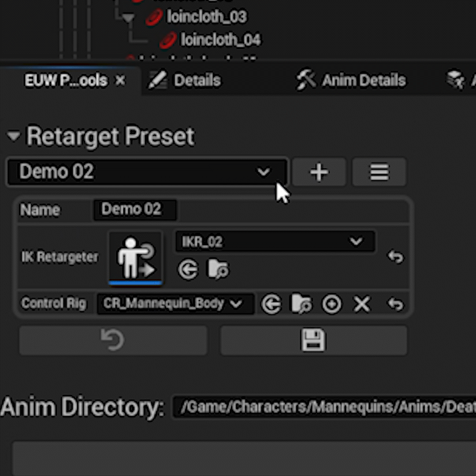This screenshot has width=476, height=476.
Task: Click the Control Rig use-selected arrow icon
Action: click(x=271, y=304)
